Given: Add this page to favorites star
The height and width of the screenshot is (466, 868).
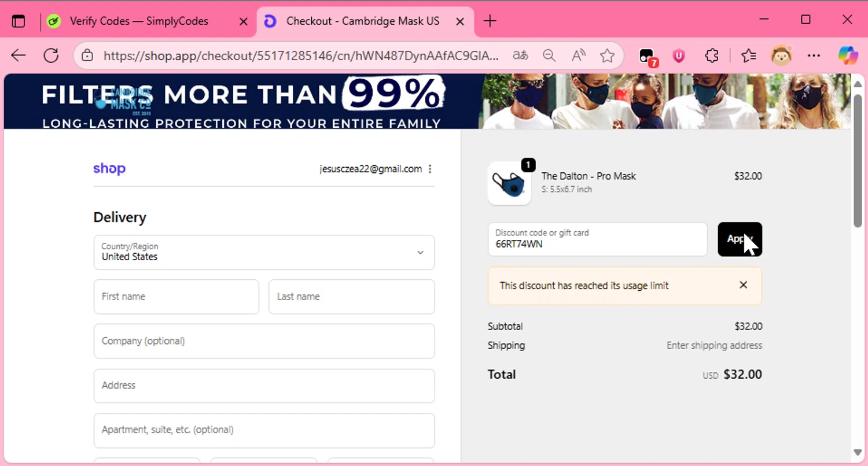Looking at the screenshot, I should [607, 56].
